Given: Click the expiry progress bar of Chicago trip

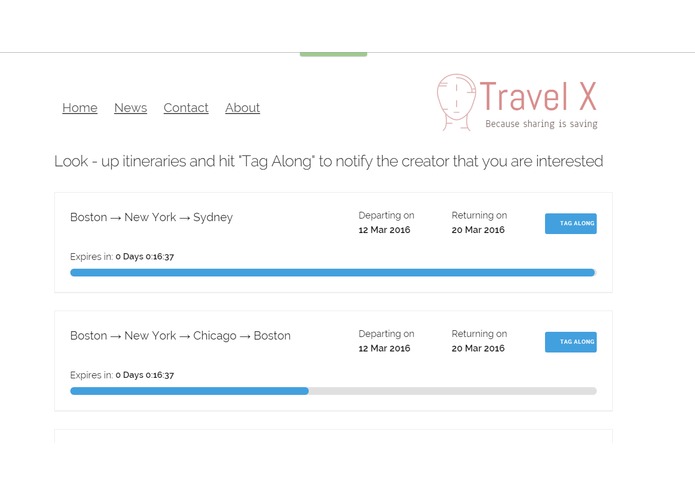Looking at the screenshot, I should (x=333, y=391).
